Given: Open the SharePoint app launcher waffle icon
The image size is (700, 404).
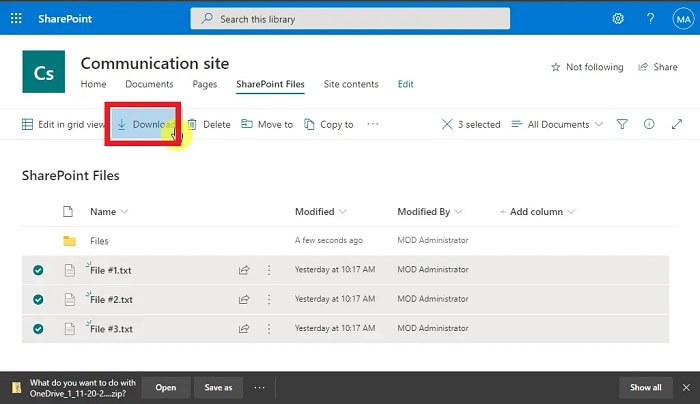Looking at the screenshot, I should (18, 18).
